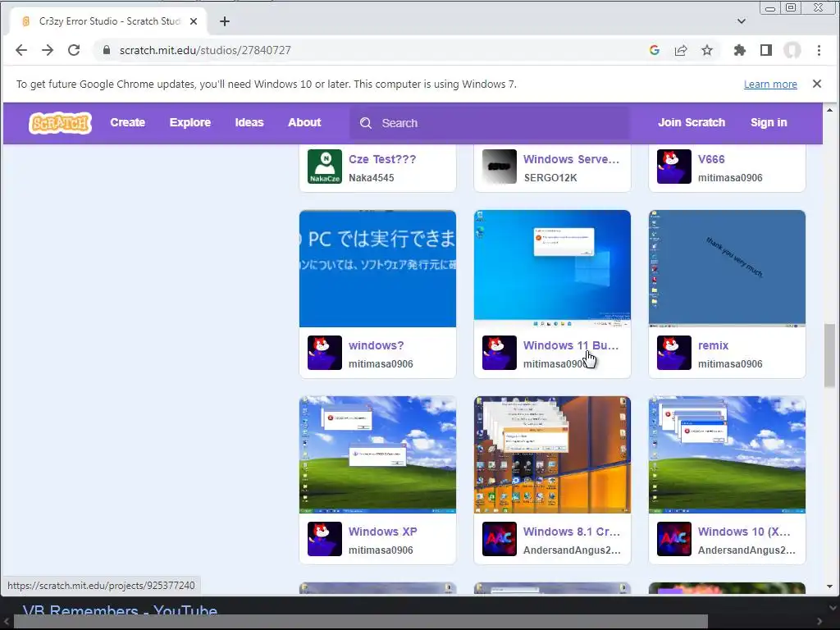This screenshot has width=840, height=630.
Task: Open the remix project title
Action: [713, 345]
